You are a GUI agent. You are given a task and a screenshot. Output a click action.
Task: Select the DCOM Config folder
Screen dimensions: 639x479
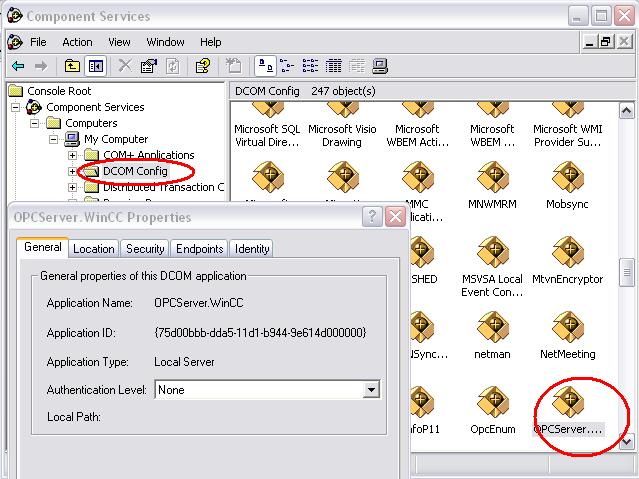[135, 171]
